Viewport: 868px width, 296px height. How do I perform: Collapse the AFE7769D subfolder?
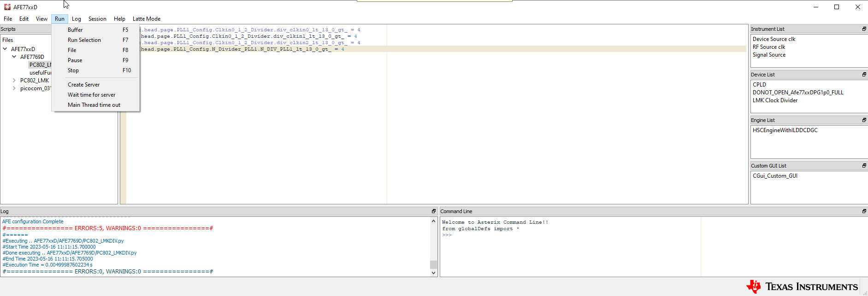14,57
